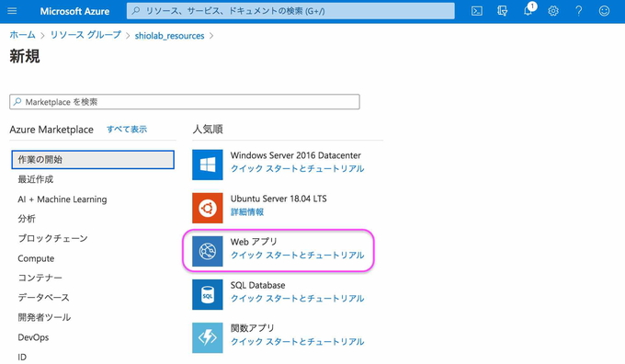Click the Windows Server 2016 Datacenter icon
The width and height of the screenshot is (625, 364).
(x=208, y=165)
